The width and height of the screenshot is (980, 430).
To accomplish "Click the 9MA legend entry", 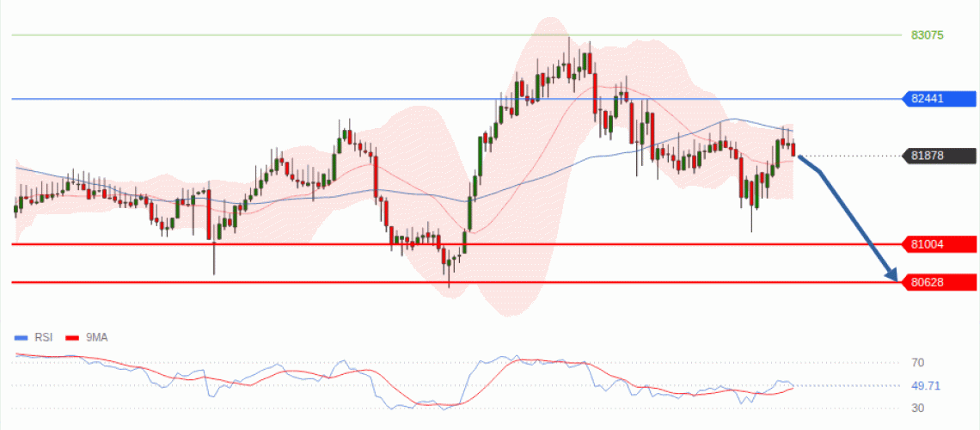I will pos(86,337).
